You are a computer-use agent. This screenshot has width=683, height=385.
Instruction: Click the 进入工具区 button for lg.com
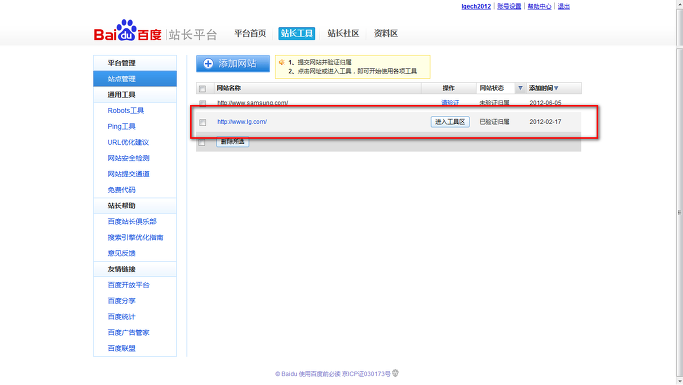(450, 122)
